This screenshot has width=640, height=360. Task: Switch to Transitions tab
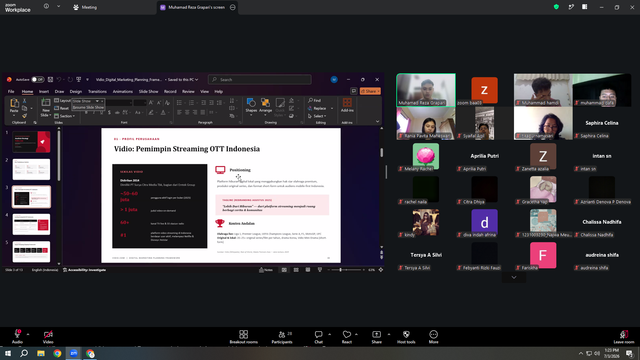tap(97, 91)
